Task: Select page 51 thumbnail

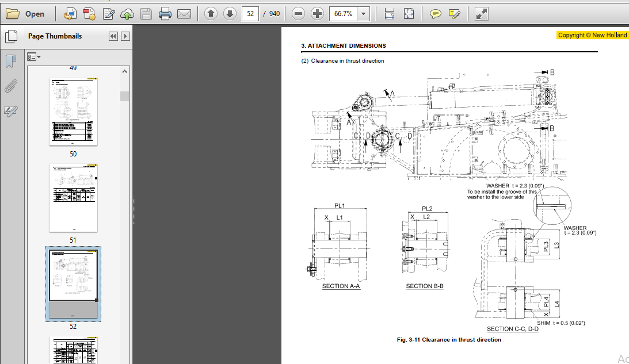Action: [74, 198]
